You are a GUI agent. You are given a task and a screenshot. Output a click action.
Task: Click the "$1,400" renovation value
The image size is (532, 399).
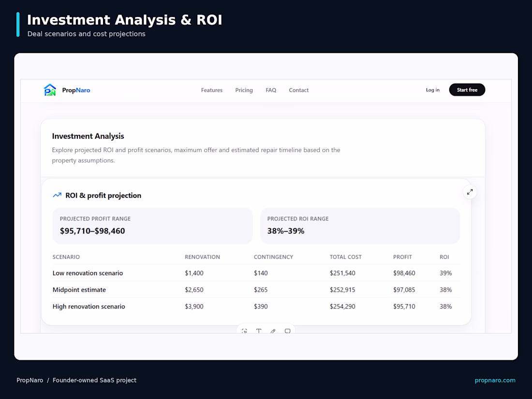[x=194, y=273]
